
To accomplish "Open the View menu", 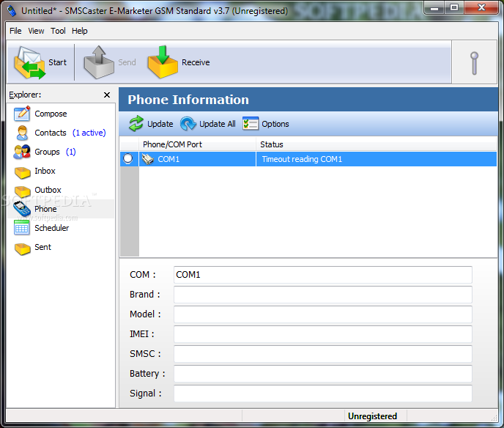I will pyautogui.click(x=36, y=31).
